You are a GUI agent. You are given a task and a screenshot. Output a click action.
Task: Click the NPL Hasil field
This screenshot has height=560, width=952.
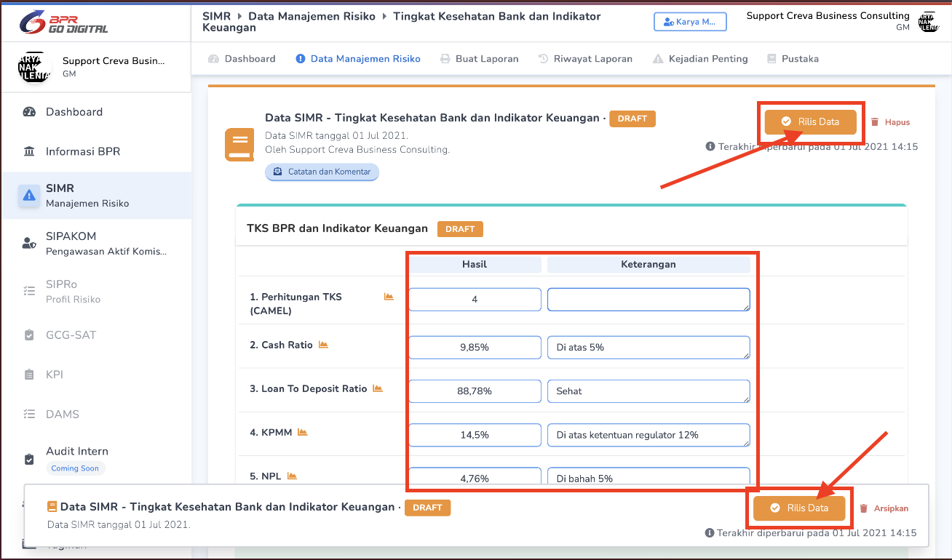pyautogui.click(x=475, y=477)
